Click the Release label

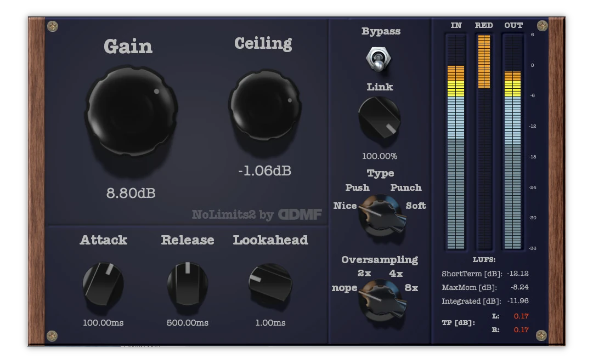188,240
